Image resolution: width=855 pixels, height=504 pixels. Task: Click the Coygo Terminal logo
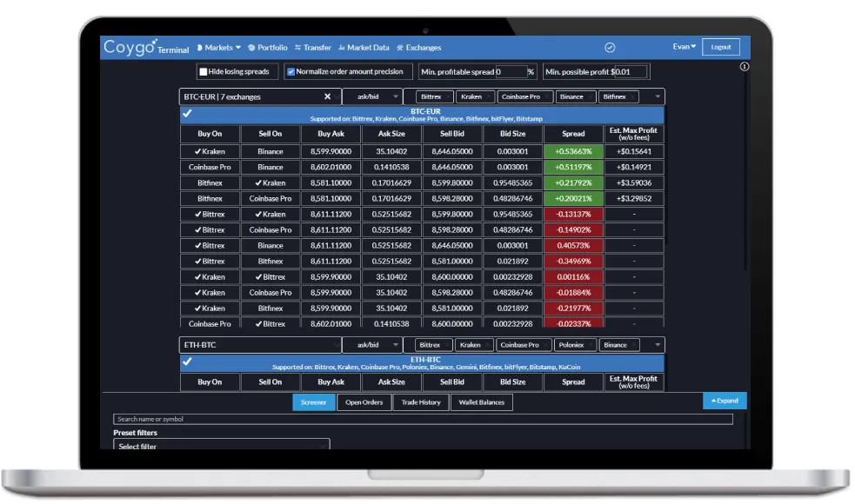click(x=146, y=48)
